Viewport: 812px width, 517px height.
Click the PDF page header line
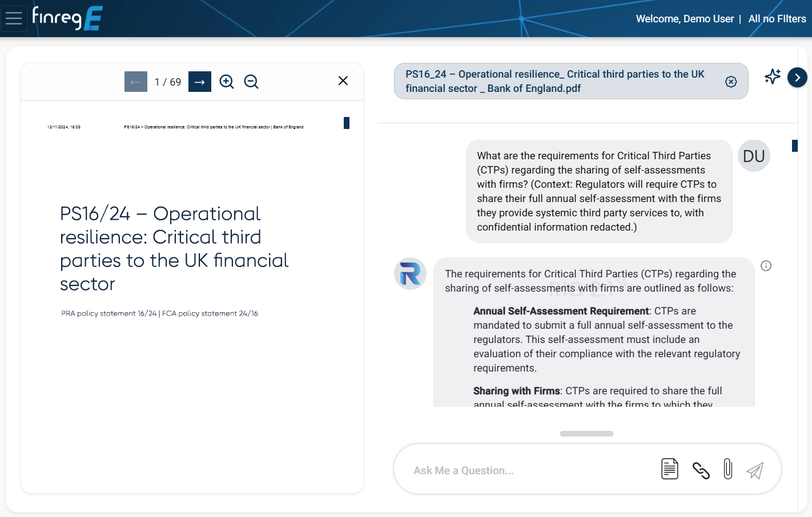coord(214,127)
